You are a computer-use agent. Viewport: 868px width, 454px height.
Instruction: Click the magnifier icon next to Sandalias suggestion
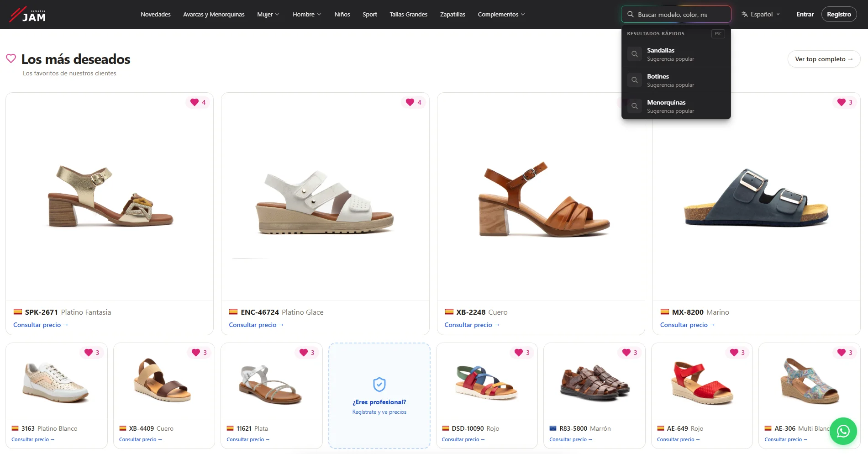pos(634,54)
